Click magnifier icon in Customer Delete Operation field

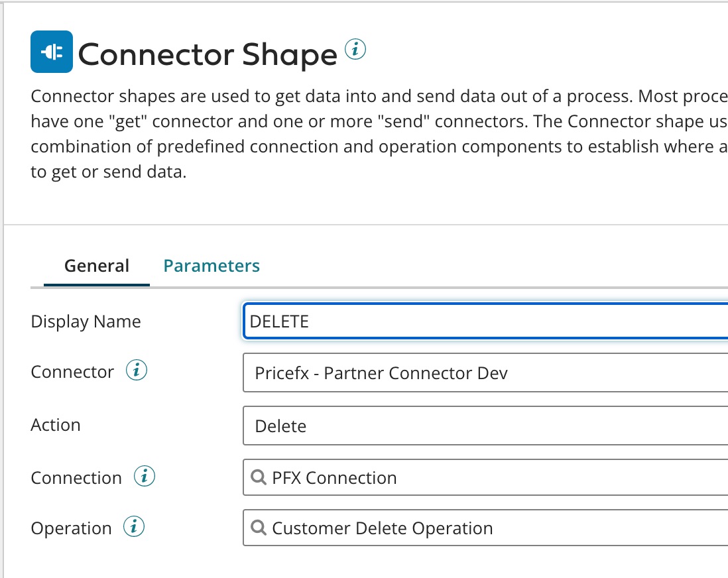[x=259, y=528]
